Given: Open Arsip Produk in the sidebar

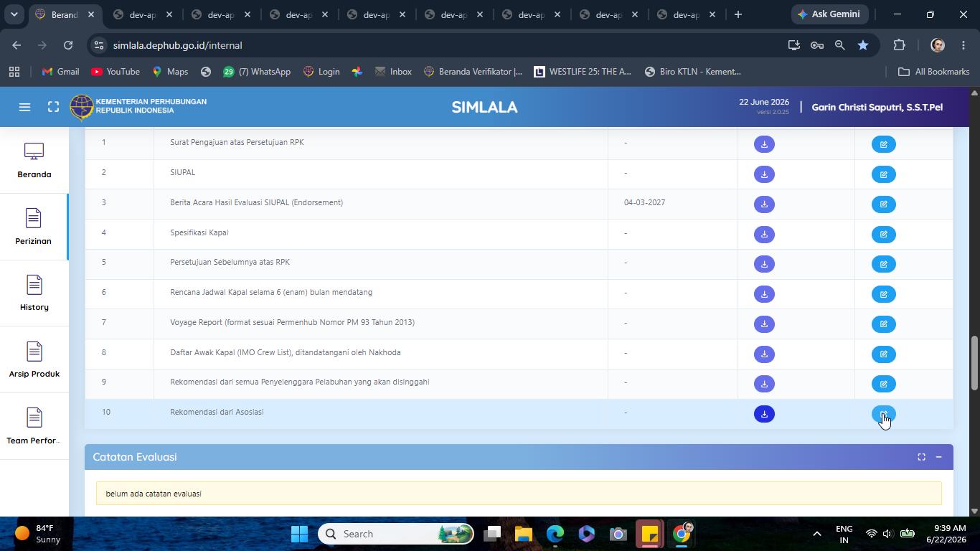Looking at the screenshot, I should click(34, 360).
